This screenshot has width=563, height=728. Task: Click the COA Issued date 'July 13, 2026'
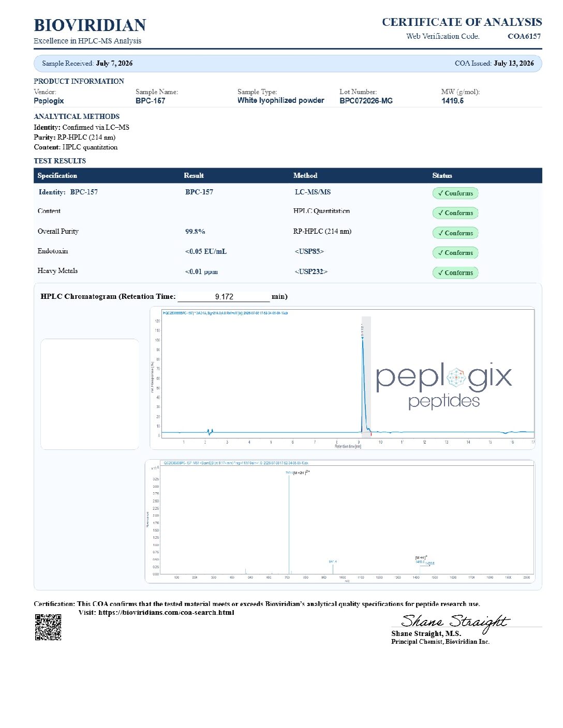click(x=514, y=63)
